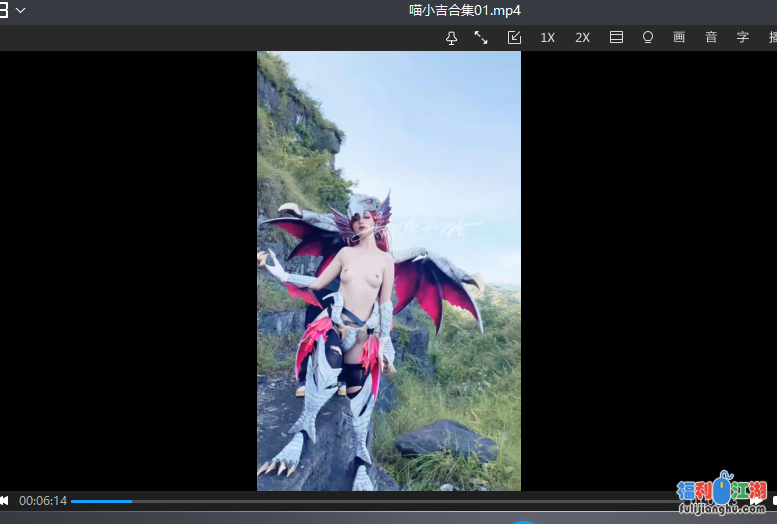Toggle the light bulb icon
Screen dimensions: 777x524
pyautogui.click(x=648, y=37)
